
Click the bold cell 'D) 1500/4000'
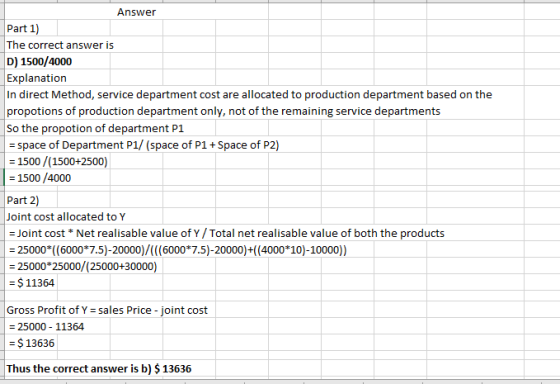click(39, 61)
